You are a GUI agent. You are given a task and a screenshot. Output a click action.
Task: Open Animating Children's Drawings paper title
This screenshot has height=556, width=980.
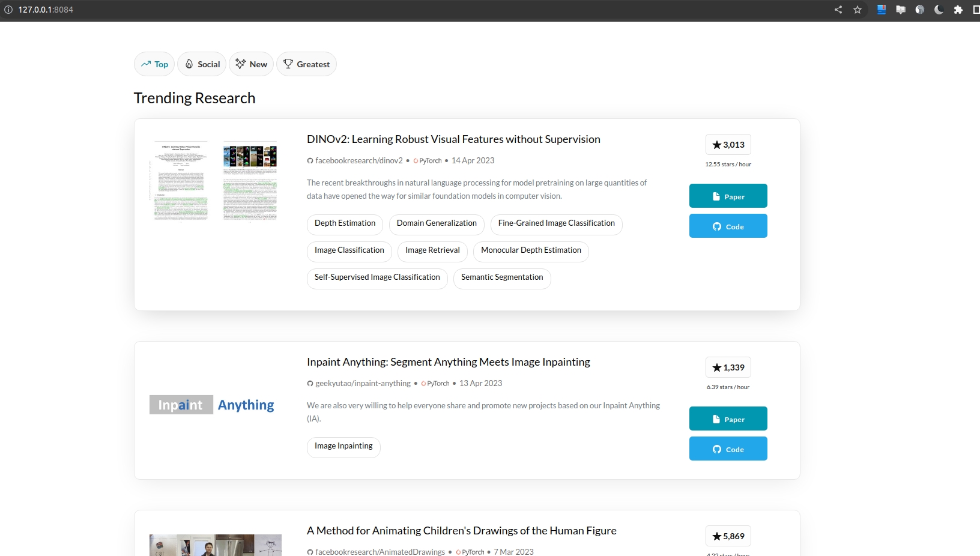(462, 531)
